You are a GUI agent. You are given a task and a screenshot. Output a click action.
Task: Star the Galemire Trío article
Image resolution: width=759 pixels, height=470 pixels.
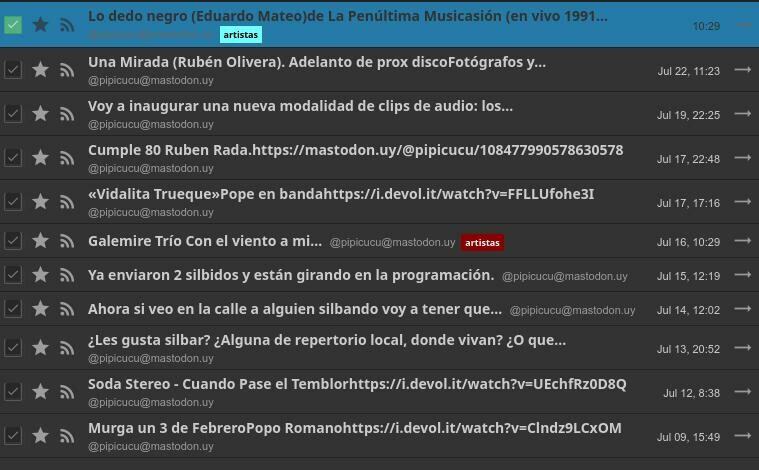point(40,242)
